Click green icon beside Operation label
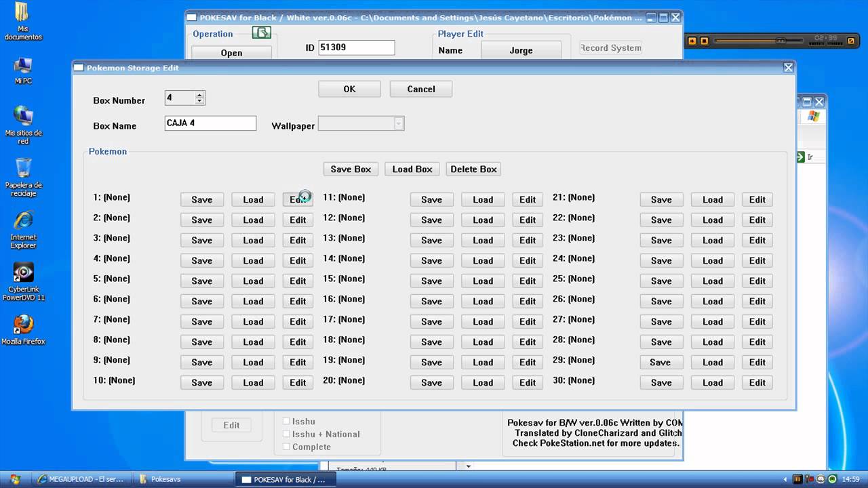Image resolution: width=868 pixels, height=488 pixels. pyautogui.click(x=262, y=33)
